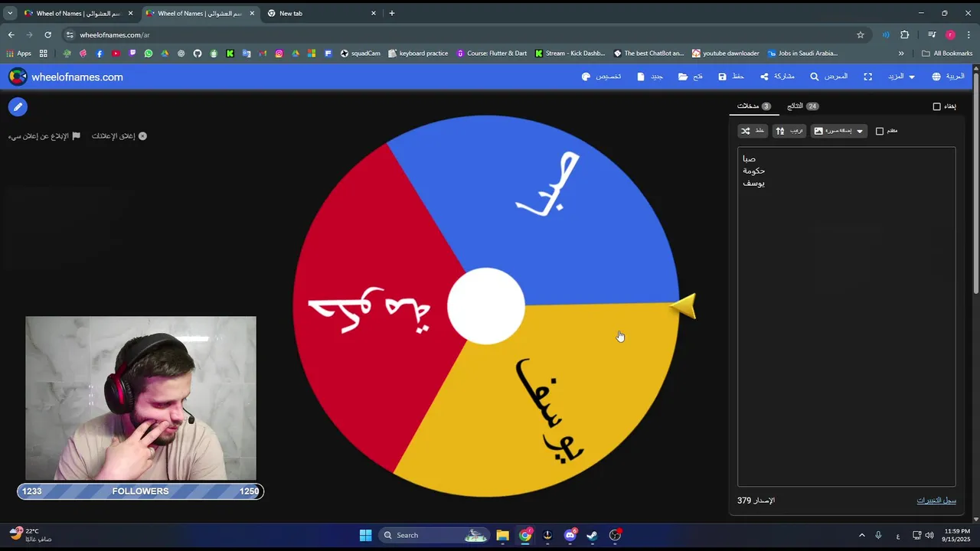
Task: Open a saved wheel via فتح
Action: (x=691, y=77)
